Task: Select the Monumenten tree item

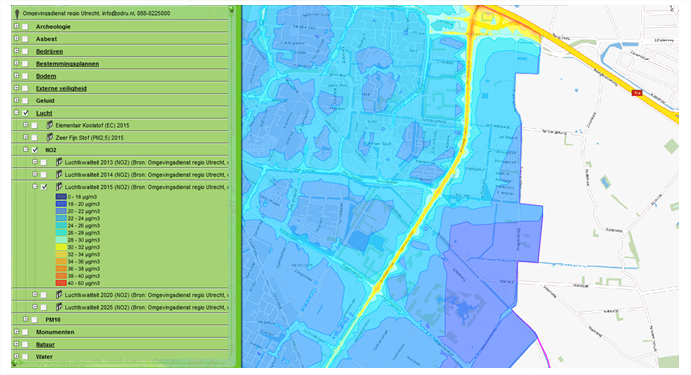Action: [55, 332]
